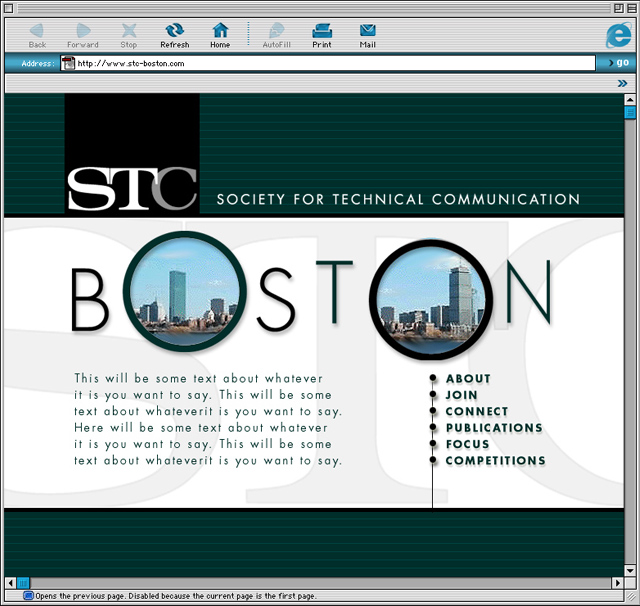The width and height of the screenshot is (640, 606).
Task: Click the Forward arrow toolbar icon
Action: [x=83, y=31]
